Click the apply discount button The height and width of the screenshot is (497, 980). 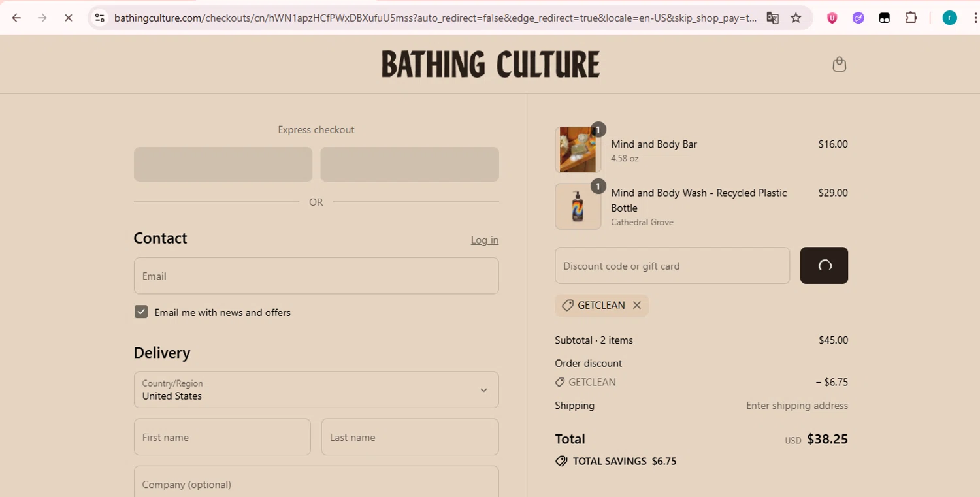tap(824, 265)
